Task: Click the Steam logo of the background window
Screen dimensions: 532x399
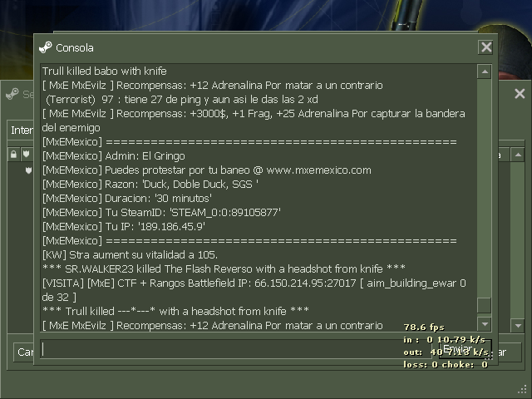Action: click(12, 94)
